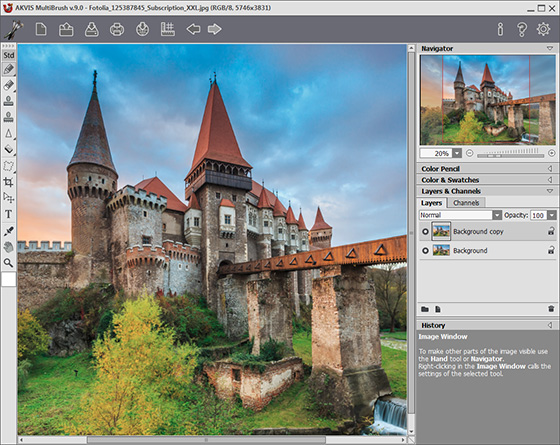
Task: Open the zoom percentage dropdown
Action: 457,153
